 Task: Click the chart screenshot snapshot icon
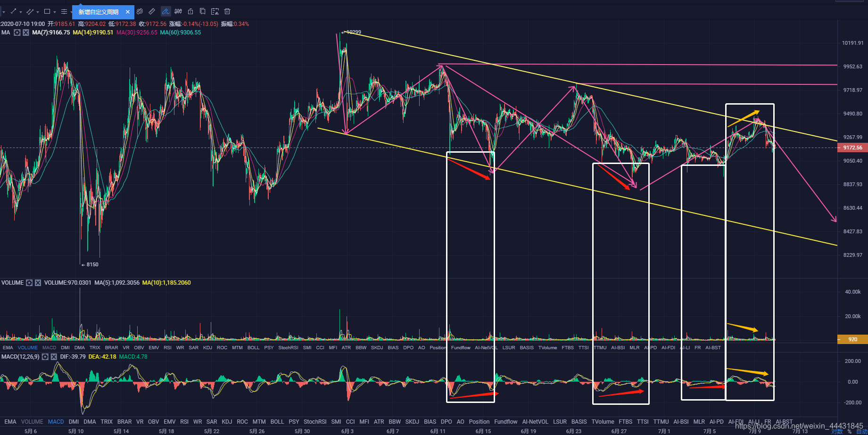coord(215,11)
